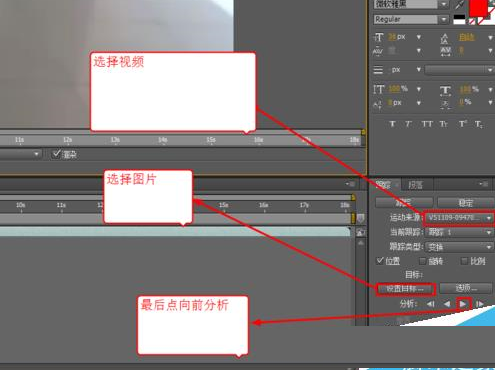Reset colors with the black and white swatch

459,19
